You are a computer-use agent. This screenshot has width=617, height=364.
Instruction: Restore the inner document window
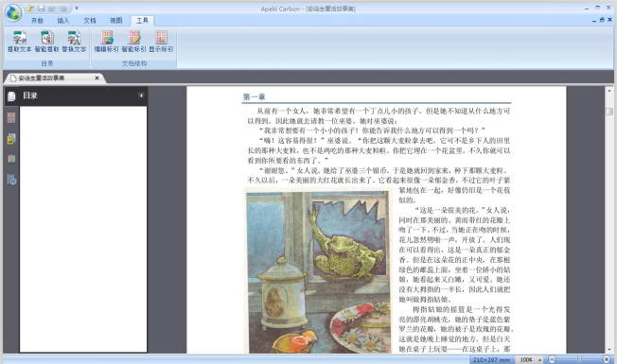click(x=602, y=20)
